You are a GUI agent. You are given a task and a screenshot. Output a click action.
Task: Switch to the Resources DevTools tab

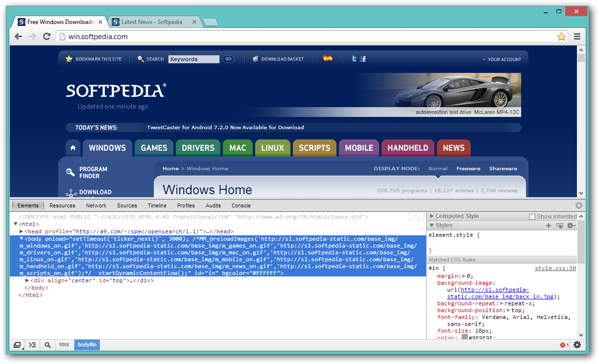62,205
